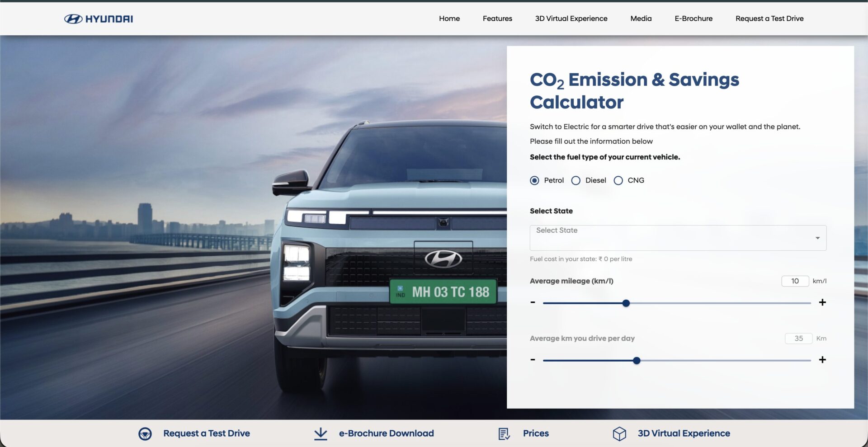
Task: Choose the Diesel radio button
Action: click(576, 180)
